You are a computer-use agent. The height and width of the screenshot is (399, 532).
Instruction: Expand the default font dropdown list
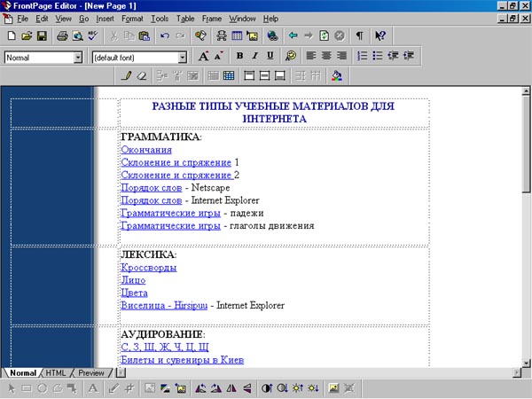click(x=183, y=57)
